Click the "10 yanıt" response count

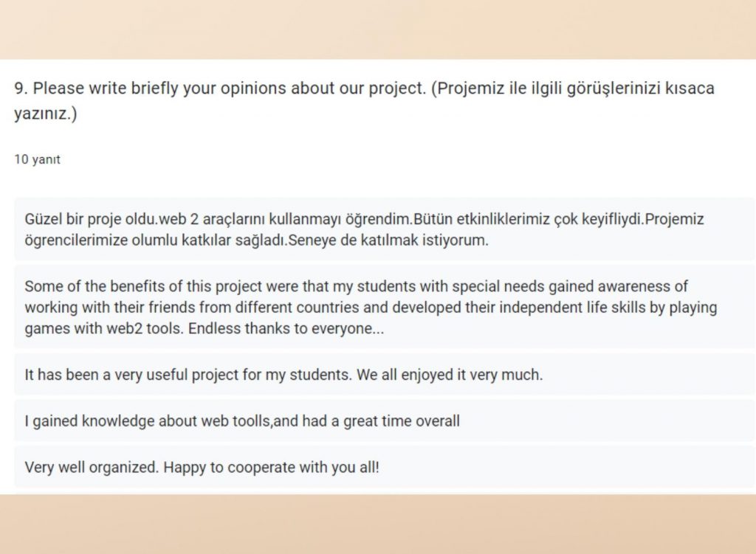[38, 159]
